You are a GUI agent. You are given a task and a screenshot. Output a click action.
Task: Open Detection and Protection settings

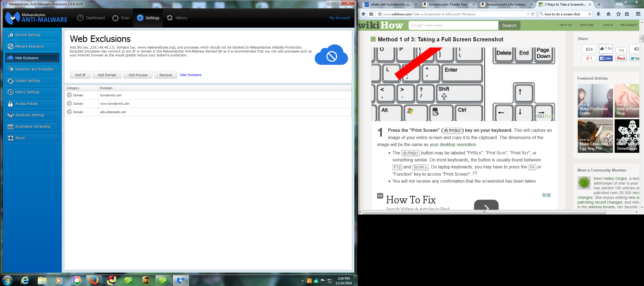coord(32,69)
